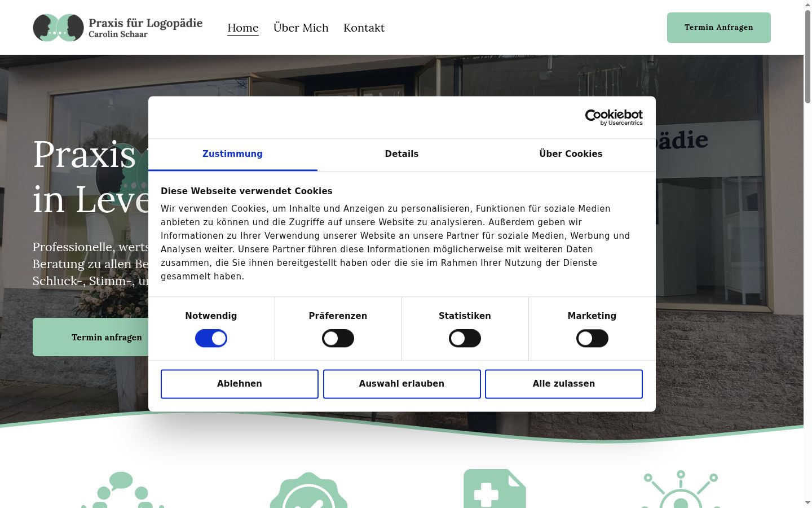This screenshot has height=508, width=812.
Task: Enable the Statistiken cookie switch
Action: (x=465, y=339)
